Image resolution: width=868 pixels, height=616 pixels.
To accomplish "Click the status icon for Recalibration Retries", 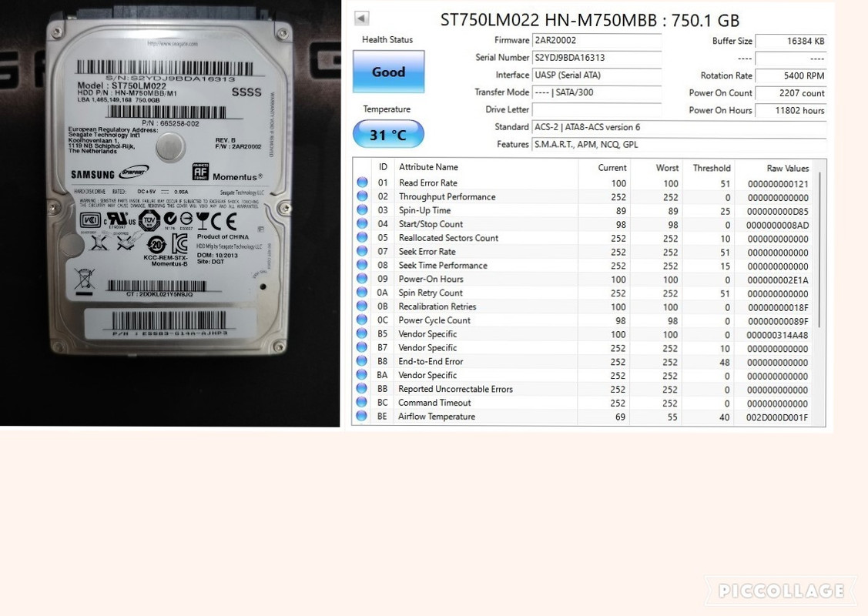I will (362, 306).
